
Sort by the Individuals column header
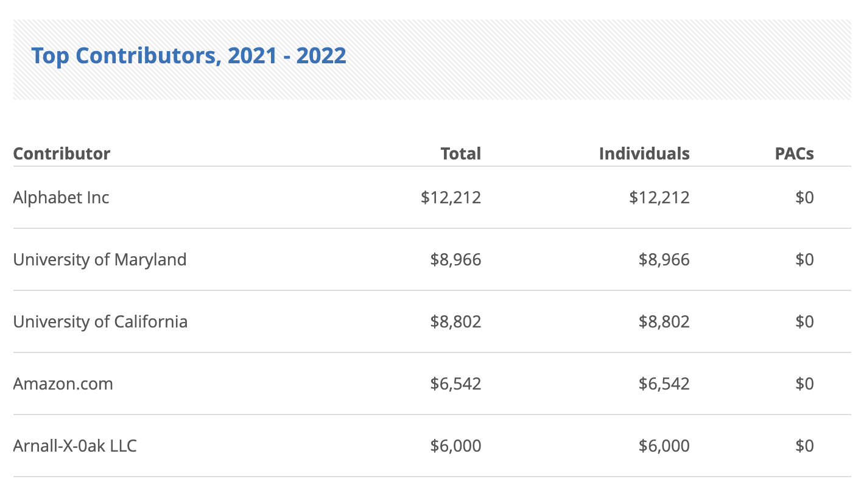click(644, 153)
